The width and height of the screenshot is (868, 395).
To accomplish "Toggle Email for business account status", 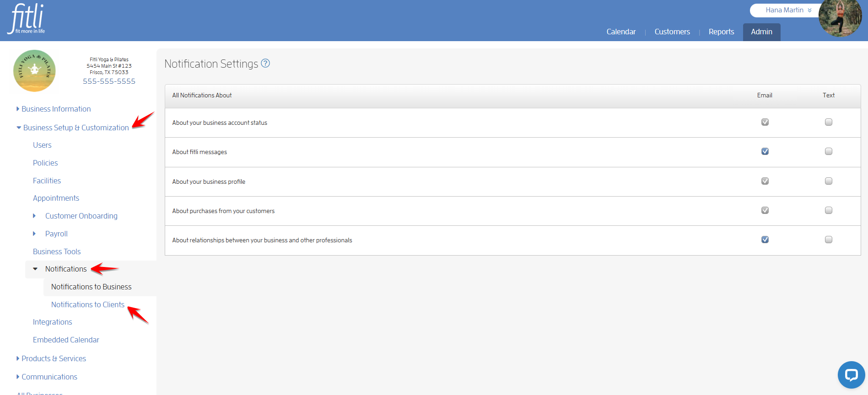I will point(765,122).
